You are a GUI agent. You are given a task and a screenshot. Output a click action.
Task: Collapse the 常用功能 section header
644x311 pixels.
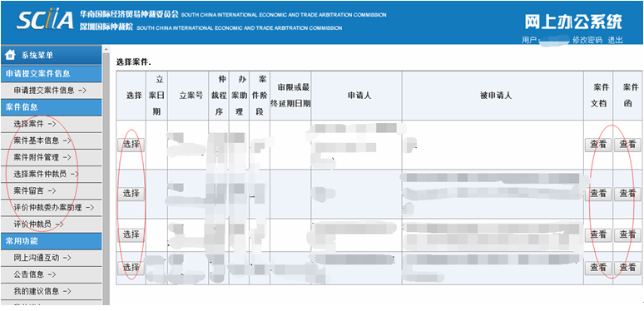[51, 241]
